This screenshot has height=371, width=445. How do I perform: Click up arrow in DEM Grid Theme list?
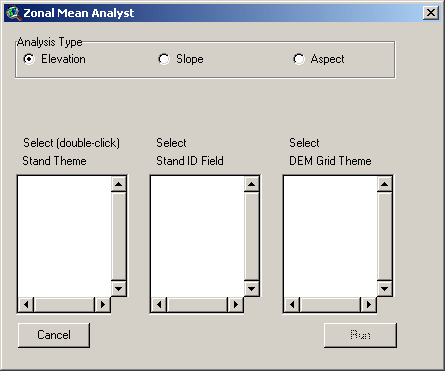point(385,184)
